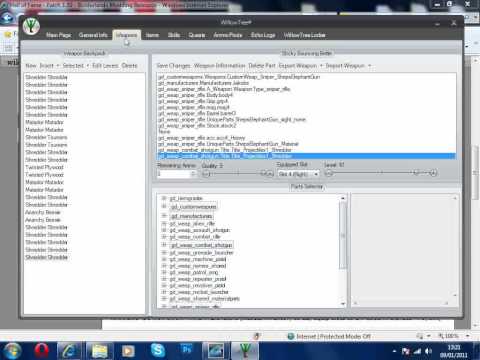Open the media player taskbar icon
This screenshot has width=480, height=360.
(128, 351)
